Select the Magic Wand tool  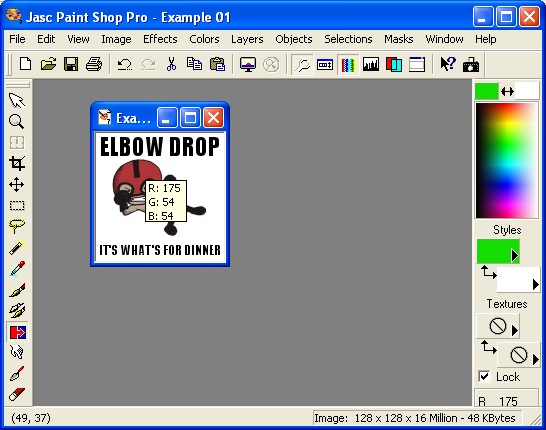(x=17, y=247)
